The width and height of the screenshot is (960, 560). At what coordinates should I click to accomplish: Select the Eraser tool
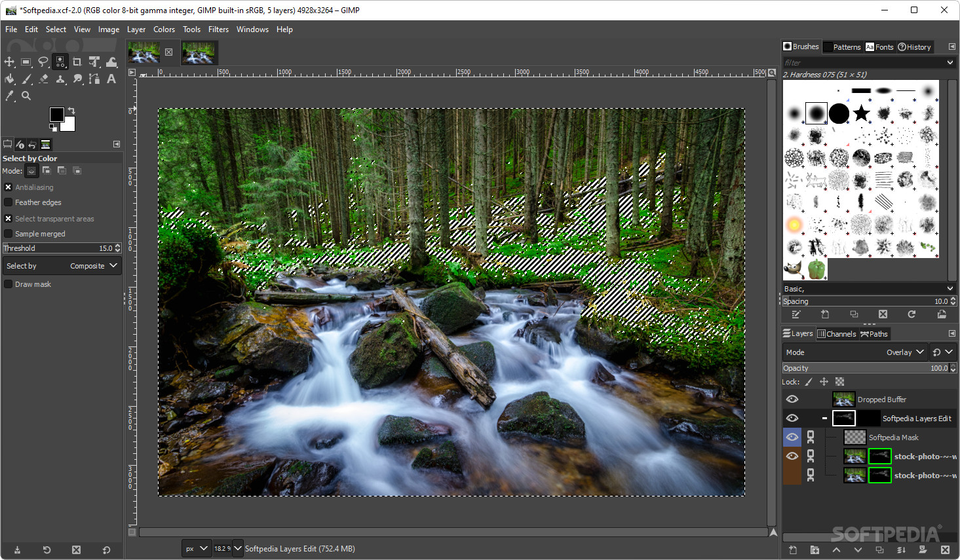pyautogui.click(x=43, y=79)
